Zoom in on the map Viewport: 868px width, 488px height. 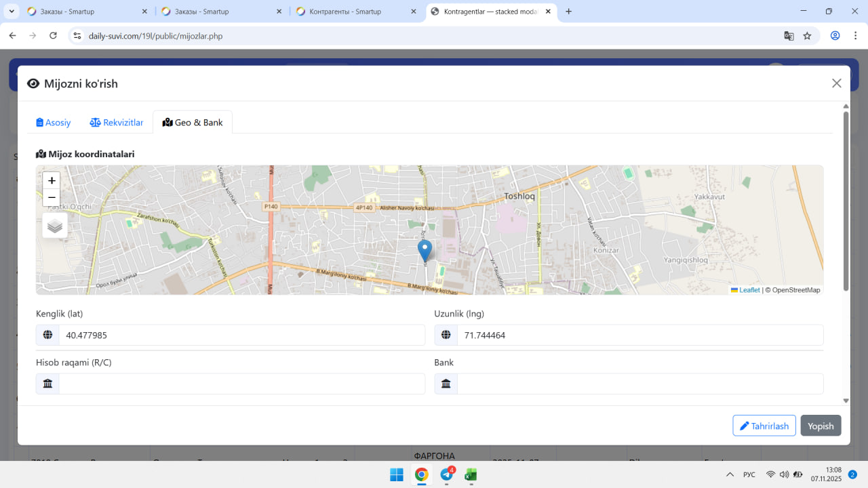(x=52, y=181)
